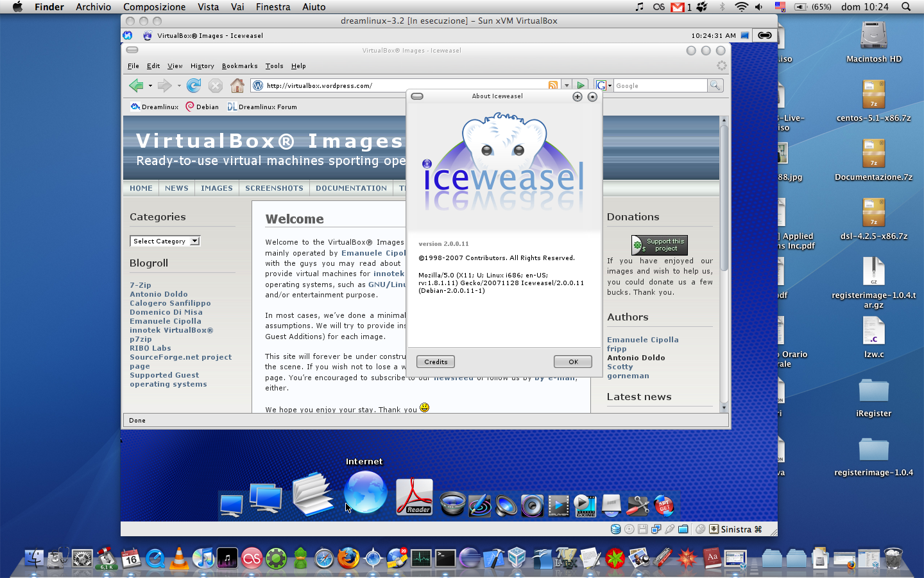
Task: Expand the address bar history dropdown
Action: (567, 85)
